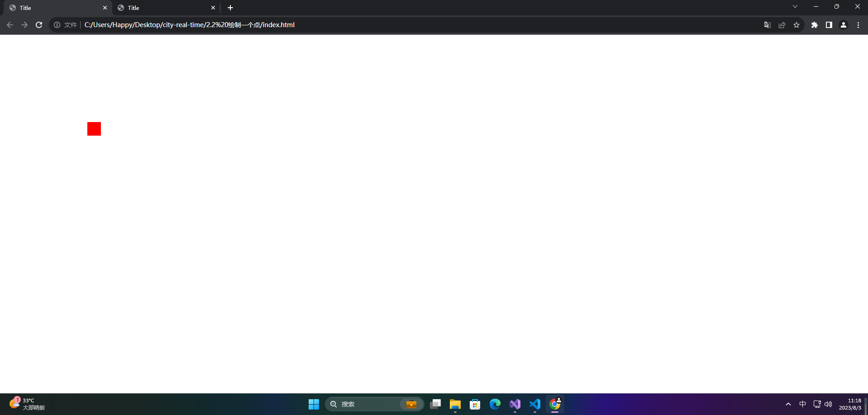
Task: Close the Chrome window
Action: [x=858, y=6]
